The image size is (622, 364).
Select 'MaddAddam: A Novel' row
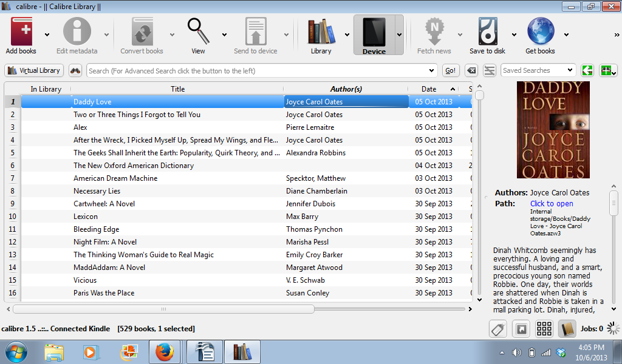pos(247,268)
